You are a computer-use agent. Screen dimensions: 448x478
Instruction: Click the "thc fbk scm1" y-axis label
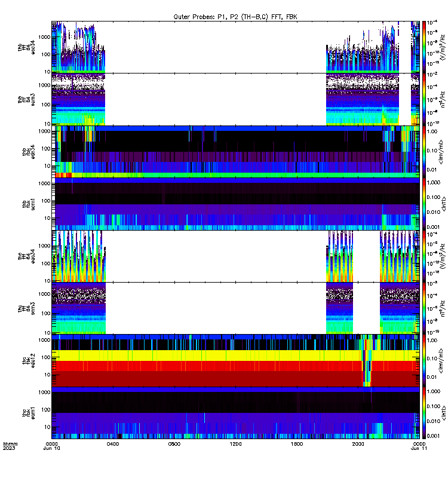[29, 413]
